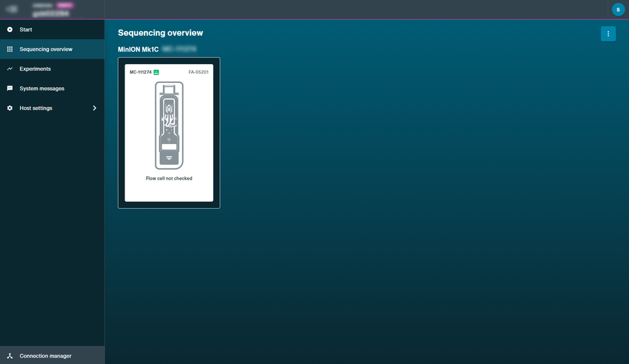The image size is (629, 364).
Task: Click the Sequencing overview grid icon
Action: point(9,49)
